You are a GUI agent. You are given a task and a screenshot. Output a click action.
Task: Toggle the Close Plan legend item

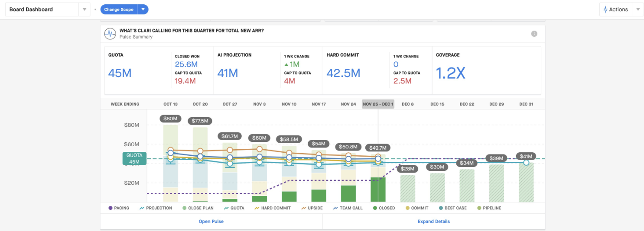(x=198, y=208)
